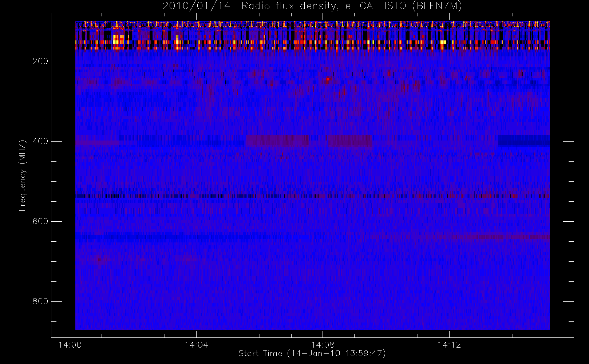The width and height of the screenshot is (589, 364).
Task: Click the 200 frequency tick label
Action: (40, 61)
